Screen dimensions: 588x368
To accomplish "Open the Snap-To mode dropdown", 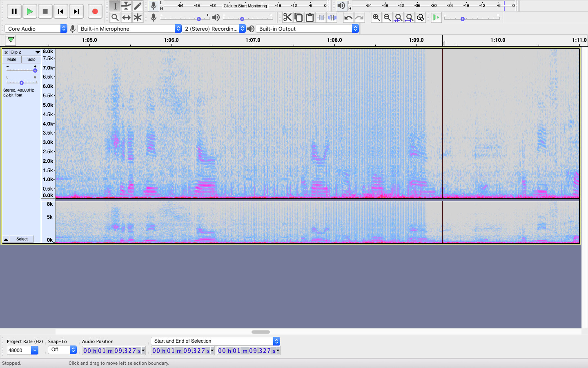I will (61, 350).
